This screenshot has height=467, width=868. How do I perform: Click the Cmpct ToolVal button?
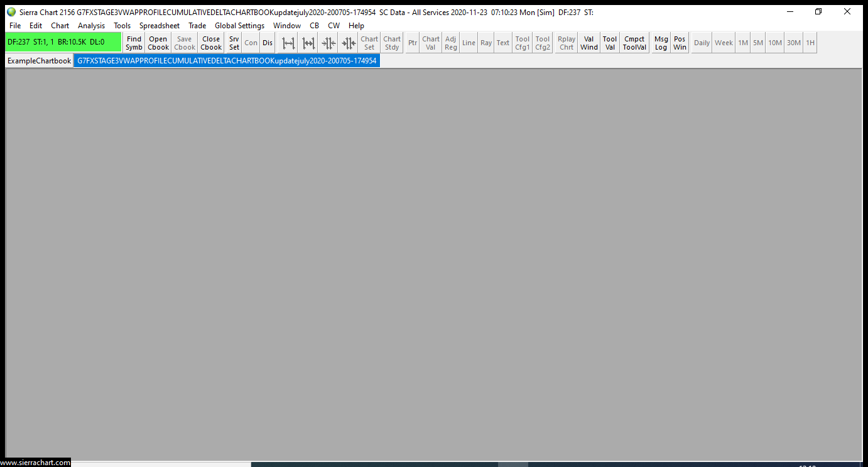(634, 43)
